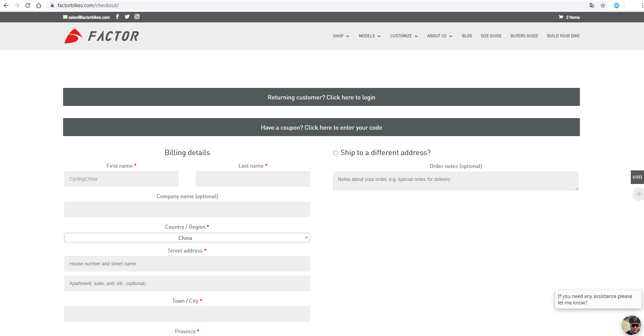Expand the MODELS menu
Viewport: 644px width, 336px height.
pyautogui.click(x=370, y=36)
